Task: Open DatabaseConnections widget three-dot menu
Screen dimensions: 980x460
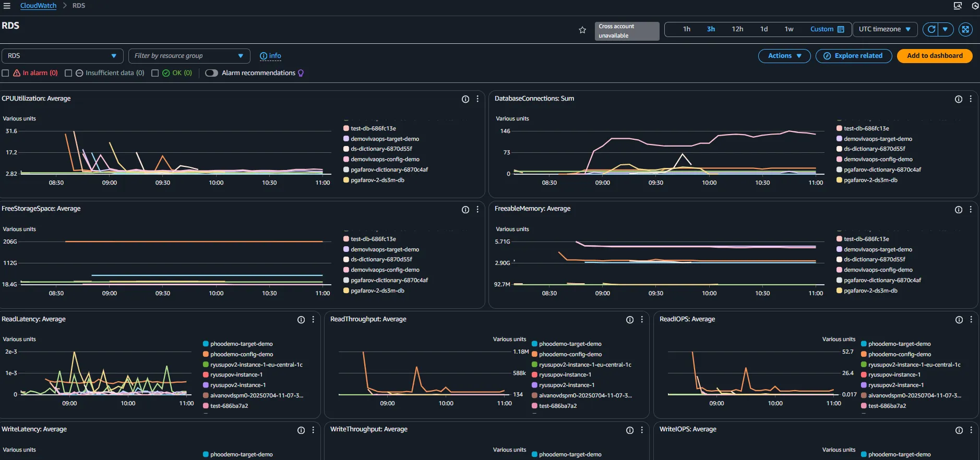Action: click(x=971, y=99)
